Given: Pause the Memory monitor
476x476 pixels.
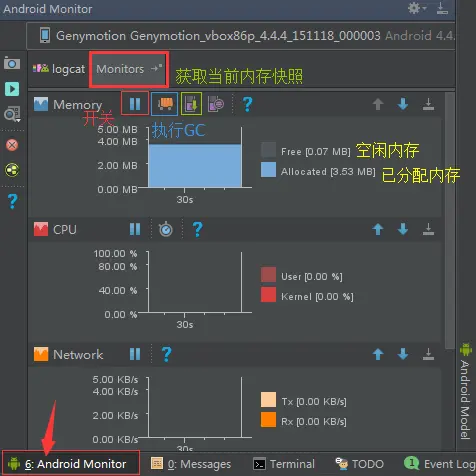Looking at the screenshot, I should click(x=135, y=104).
